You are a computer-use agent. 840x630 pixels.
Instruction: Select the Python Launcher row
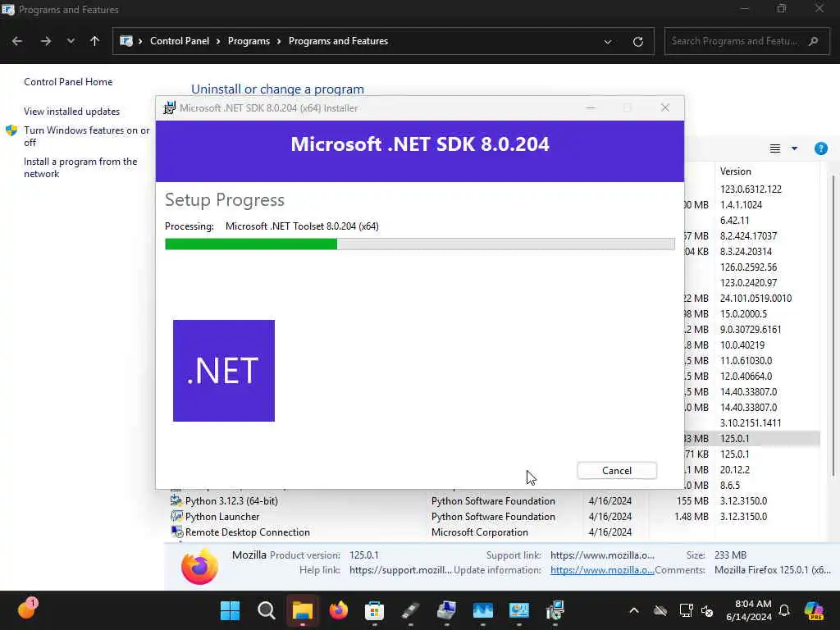point(493,517)
